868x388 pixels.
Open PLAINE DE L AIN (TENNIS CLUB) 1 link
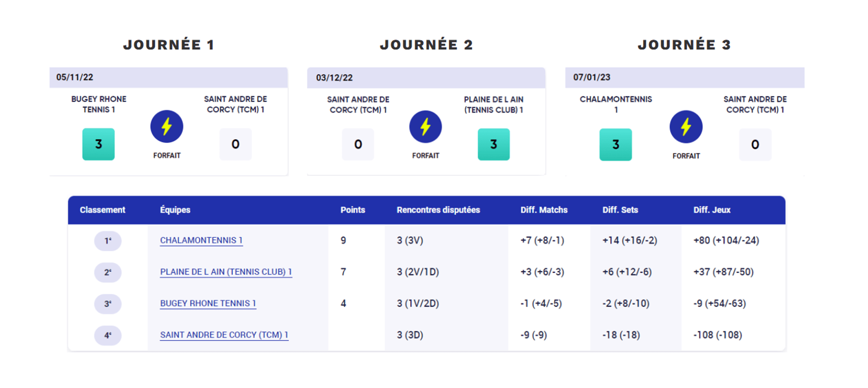(226, 272)
